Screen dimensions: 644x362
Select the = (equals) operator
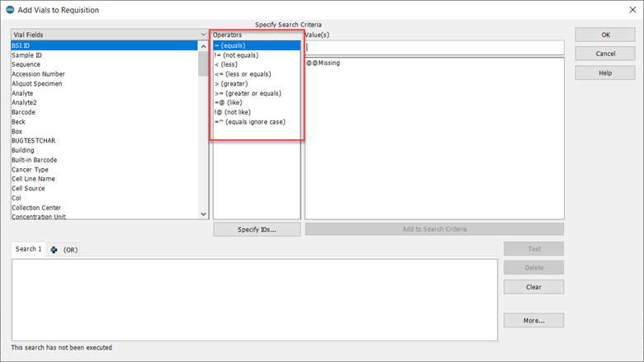coord(257,45)
